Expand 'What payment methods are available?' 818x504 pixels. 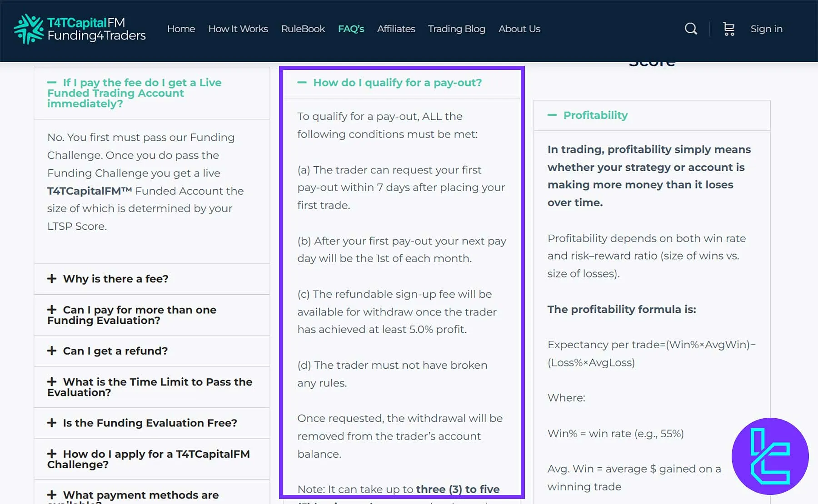(140, 495)
